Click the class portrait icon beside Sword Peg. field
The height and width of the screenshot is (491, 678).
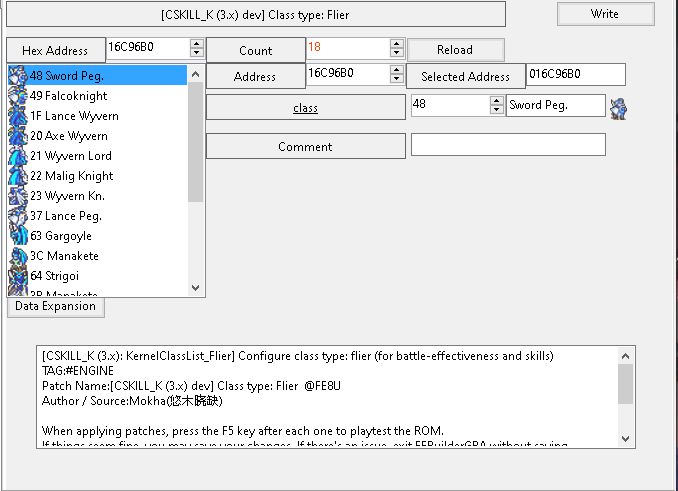click(619, 108)
